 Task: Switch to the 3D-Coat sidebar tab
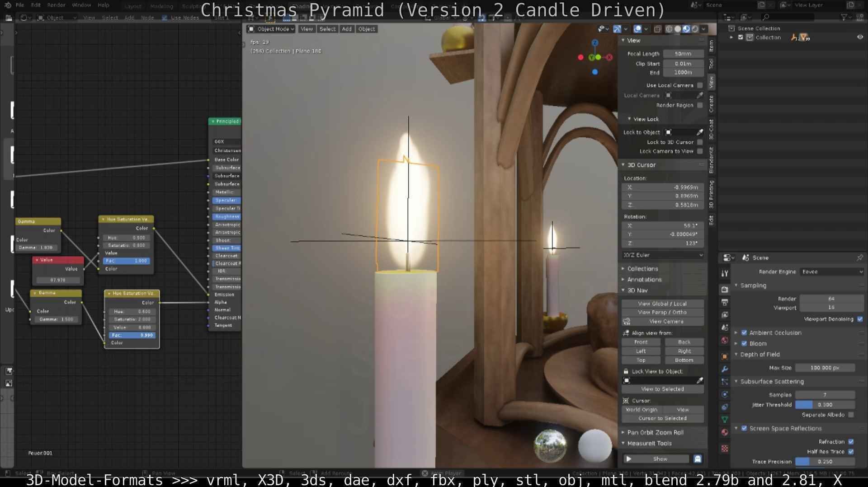pyautogui.click(x=711, y=129)
